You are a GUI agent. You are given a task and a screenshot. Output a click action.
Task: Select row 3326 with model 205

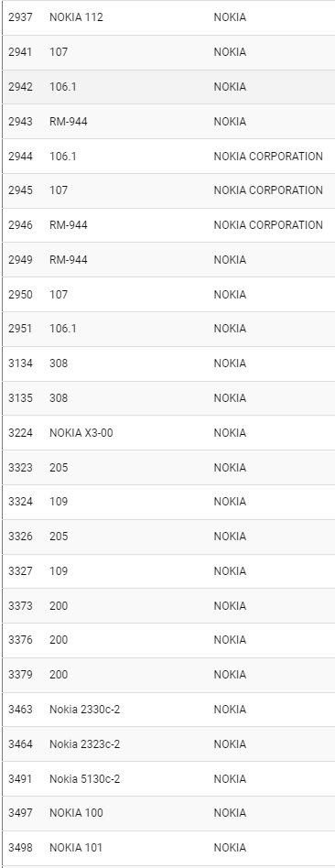coord(168,537)
